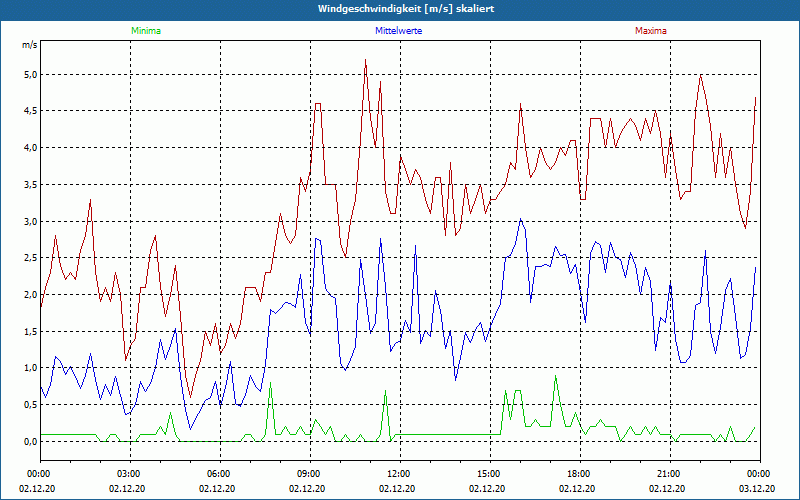Click the 4,5 y-axis value

pos(31,111)
